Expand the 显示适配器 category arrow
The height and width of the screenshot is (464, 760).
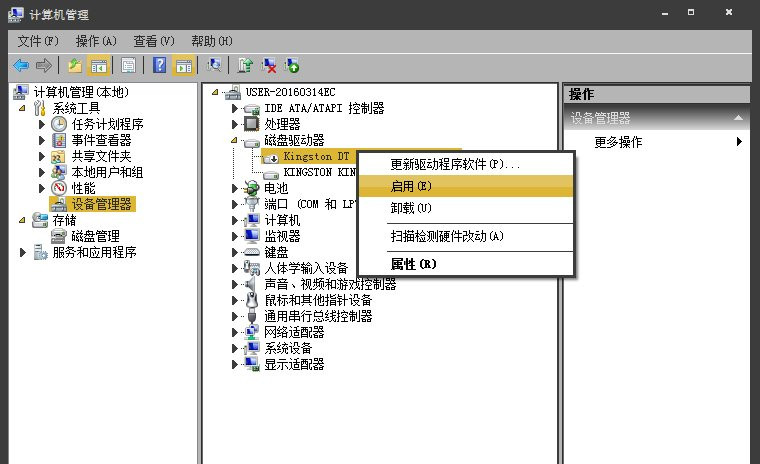point(235,364)
